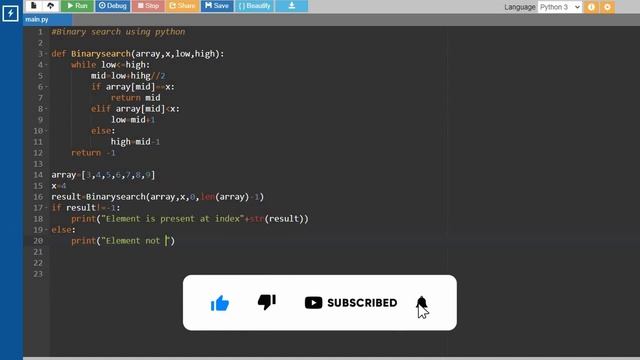
Task: Collapse the if result fold arrow on line 17
Action: 46,208
